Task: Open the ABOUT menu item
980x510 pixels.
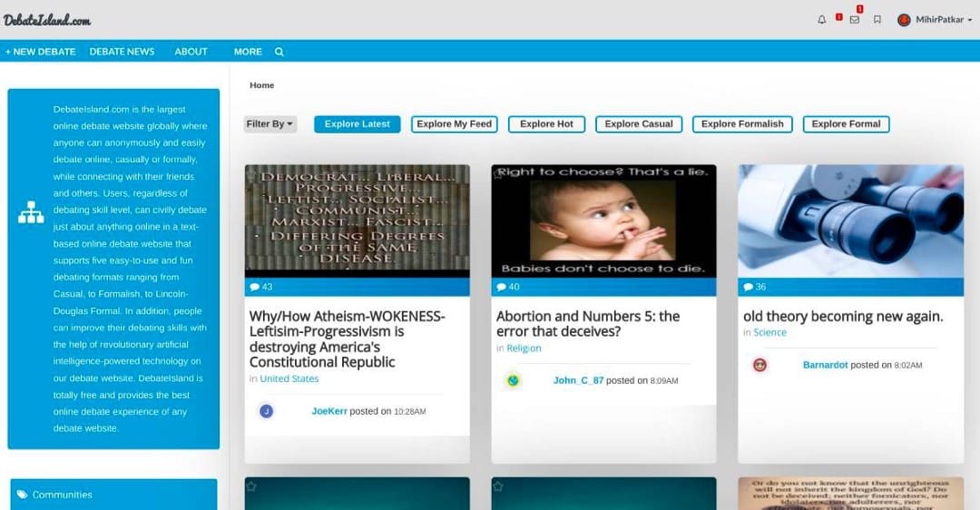Action: 191,52
